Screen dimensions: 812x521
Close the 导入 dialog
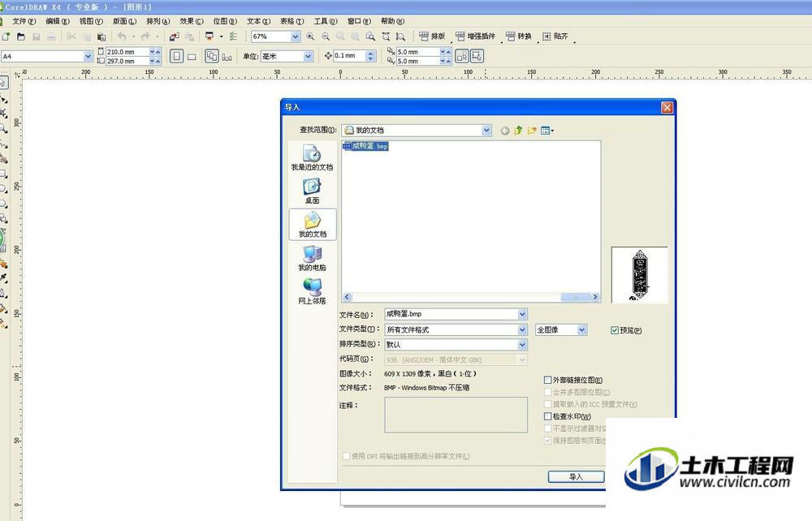click(x=667, y=107)
